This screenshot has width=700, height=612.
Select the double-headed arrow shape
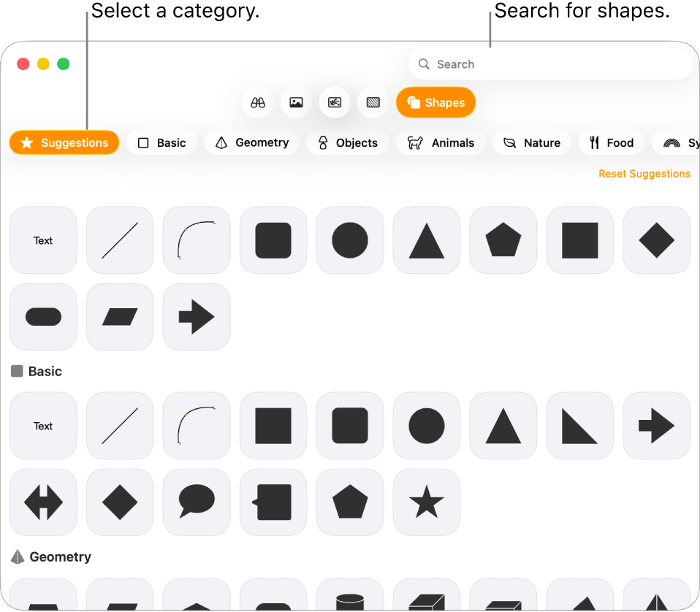pos(42,502)
